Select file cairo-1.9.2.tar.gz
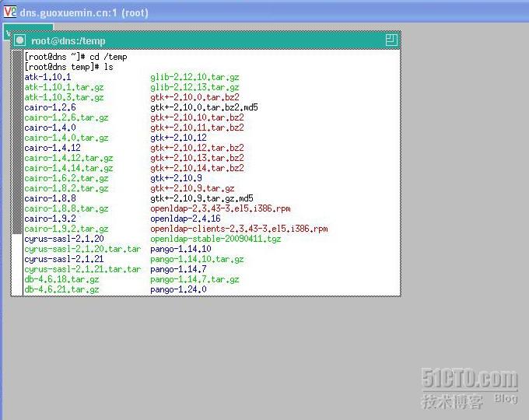The height and width of the screenshot is (420, 529). (x=66, y=229)
